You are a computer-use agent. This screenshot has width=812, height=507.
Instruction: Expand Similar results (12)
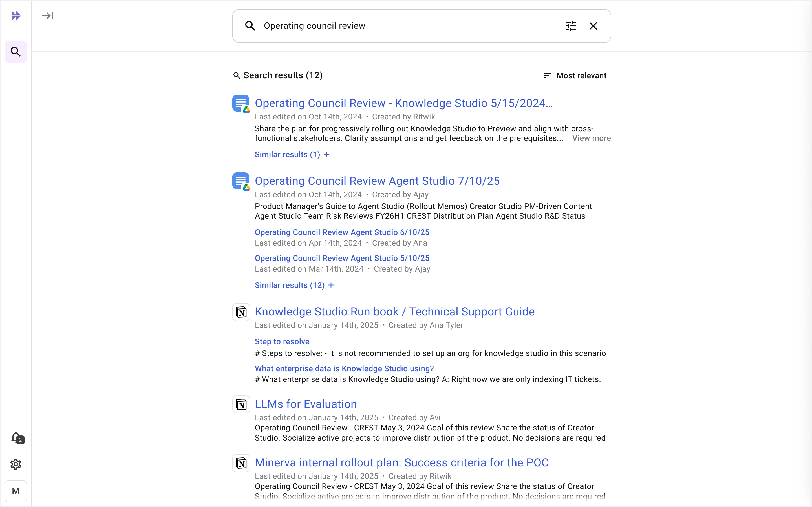click(x=294, y=285)
